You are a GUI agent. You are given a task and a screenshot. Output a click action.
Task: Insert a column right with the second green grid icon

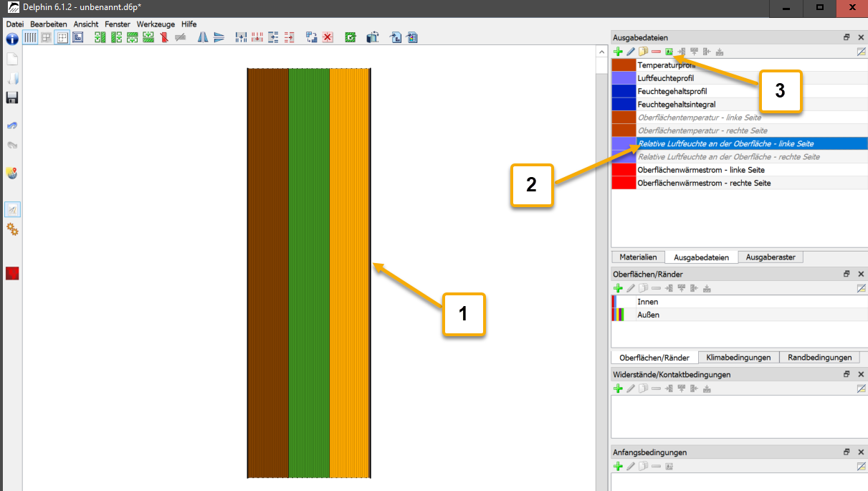[x=116, y=37]
